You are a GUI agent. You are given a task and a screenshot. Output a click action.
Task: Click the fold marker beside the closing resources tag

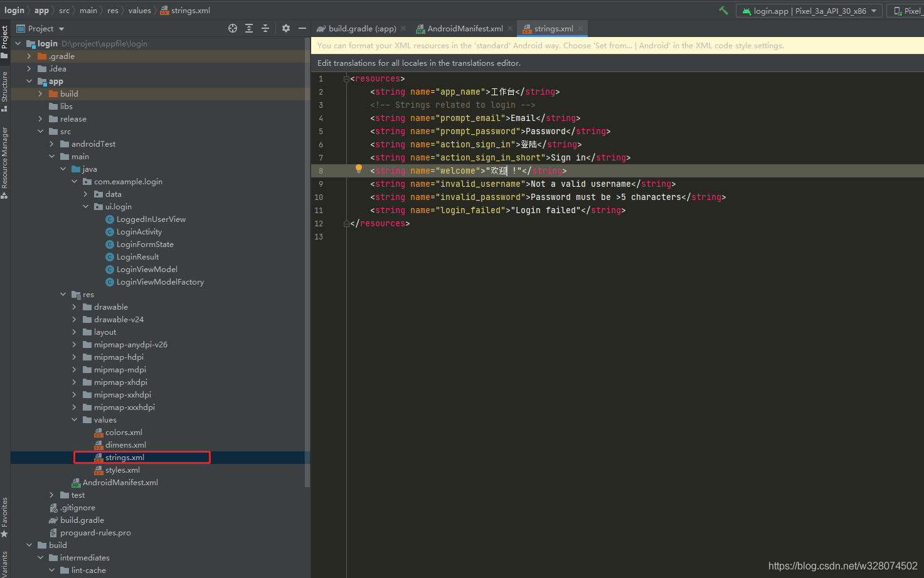tap(346, 224)
